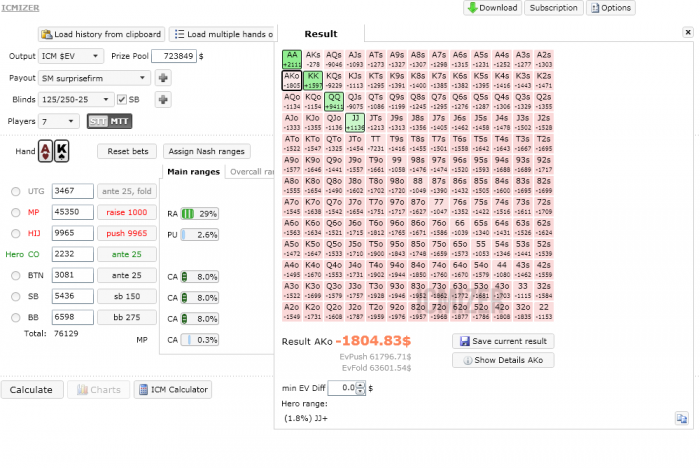Select the 22 hand cell
The image size is (700, 468).
[x=544, y=311]
